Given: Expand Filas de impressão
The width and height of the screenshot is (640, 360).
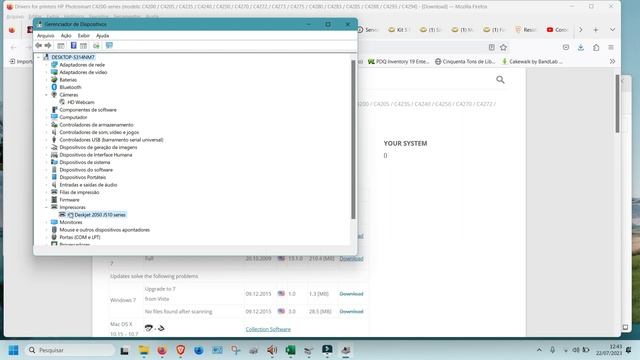Looking at the screenshot, I should [x=47, y=192].
